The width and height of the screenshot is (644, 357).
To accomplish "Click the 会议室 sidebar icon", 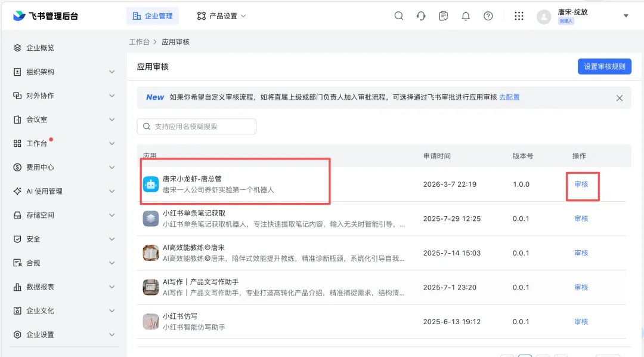I will click(17, 119).
